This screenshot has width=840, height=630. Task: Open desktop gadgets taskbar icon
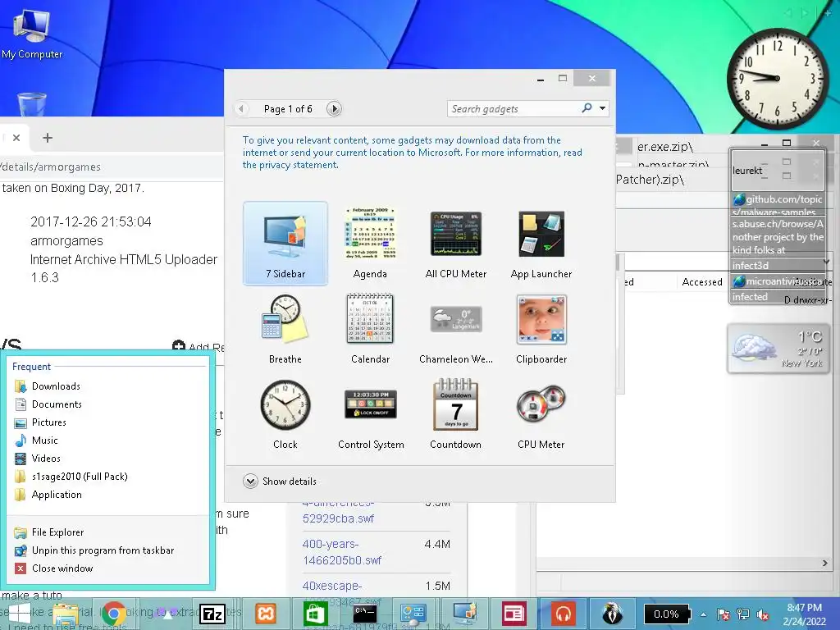(464, 614)
